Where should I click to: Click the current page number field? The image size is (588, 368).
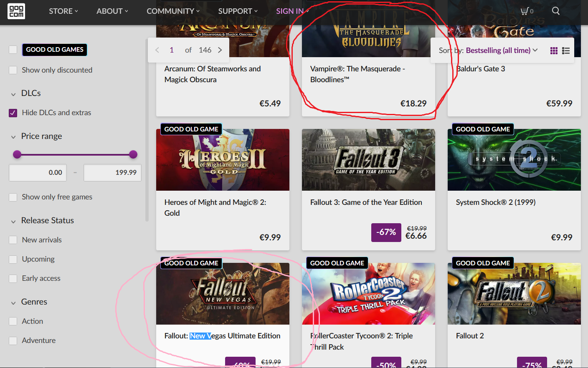pyautogui.click(x=172, y=50)
